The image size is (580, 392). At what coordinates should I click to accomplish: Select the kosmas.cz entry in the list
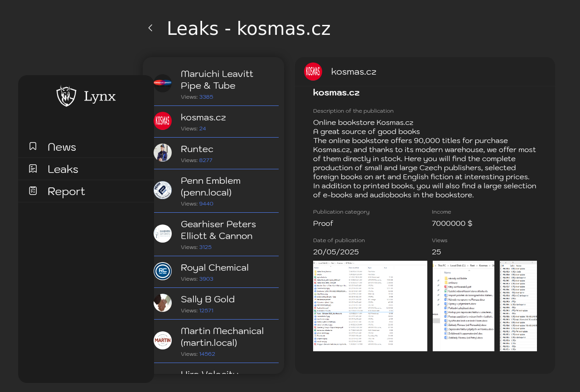pyautogui.click(x=216, y=122)
